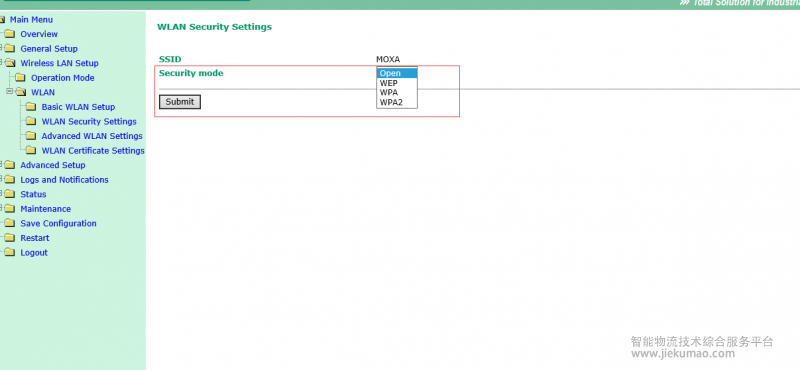Open the Maintenance link
Screen dimensions: 800x370
click(x=45, y=209)
